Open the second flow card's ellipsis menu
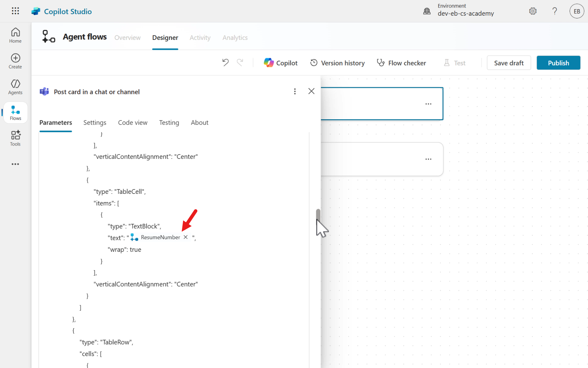This screenshot has width=588, height=368. click(x=428, y=159)
